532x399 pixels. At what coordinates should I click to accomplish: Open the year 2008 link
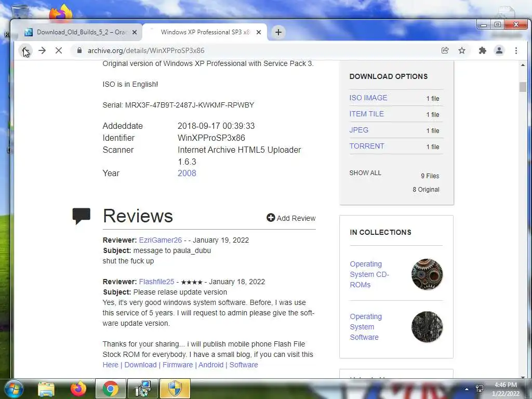(x=187, y=173)
